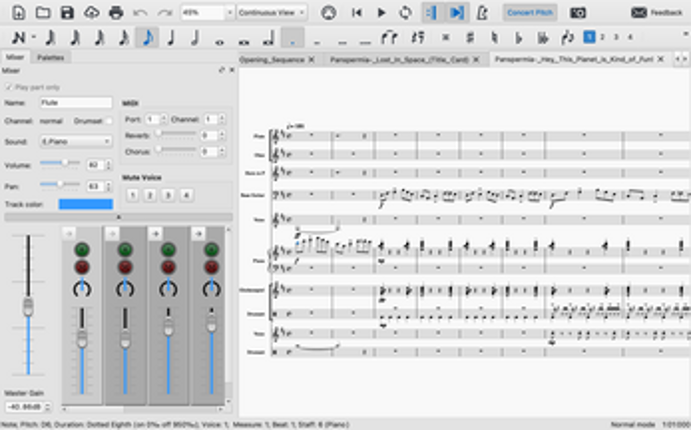Start playback with the Play button
This screenshot has width=691, height=430.
click(x=382, y=12)
